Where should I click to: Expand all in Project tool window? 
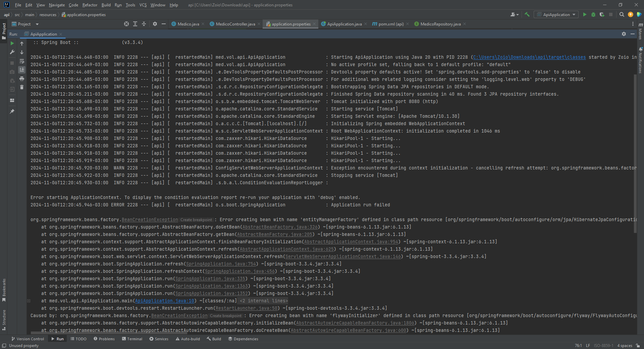tap(135, 24)
